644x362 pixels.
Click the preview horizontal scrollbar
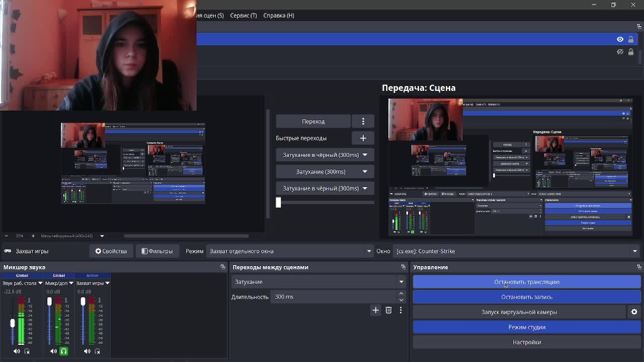186,236
